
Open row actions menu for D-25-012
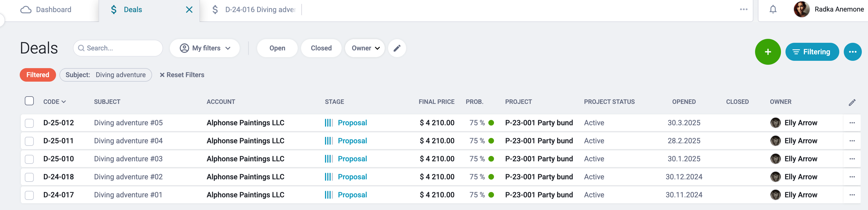[852, 123]
